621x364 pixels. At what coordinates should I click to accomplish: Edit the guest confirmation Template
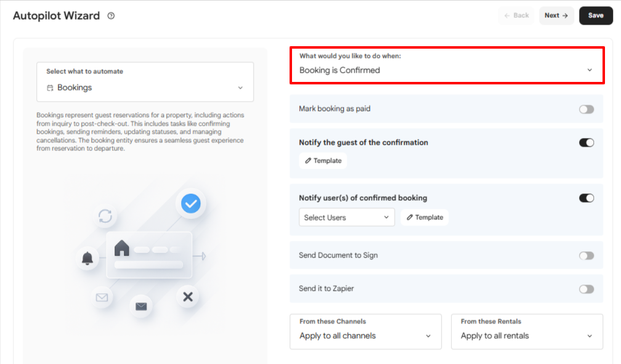pyautogui.click(x=323, y=161)
